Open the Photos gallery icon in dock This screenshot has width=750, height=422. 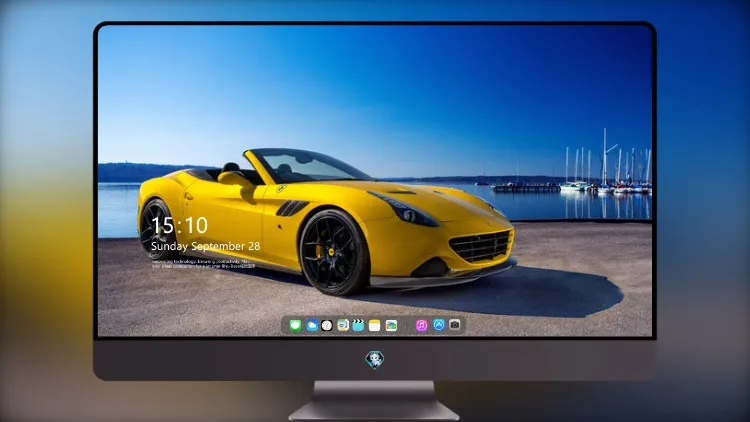[391, 326]
